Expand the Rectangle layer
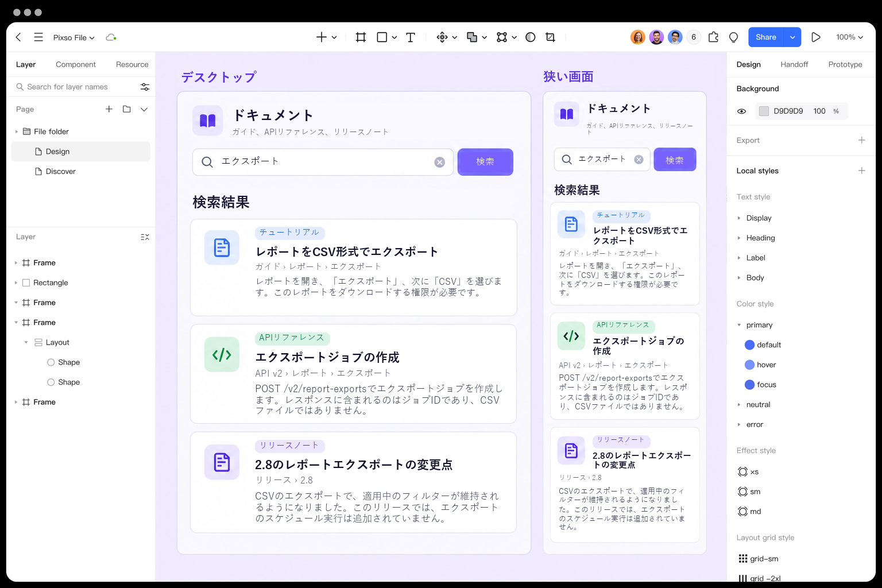 click(x=16, y=283)
